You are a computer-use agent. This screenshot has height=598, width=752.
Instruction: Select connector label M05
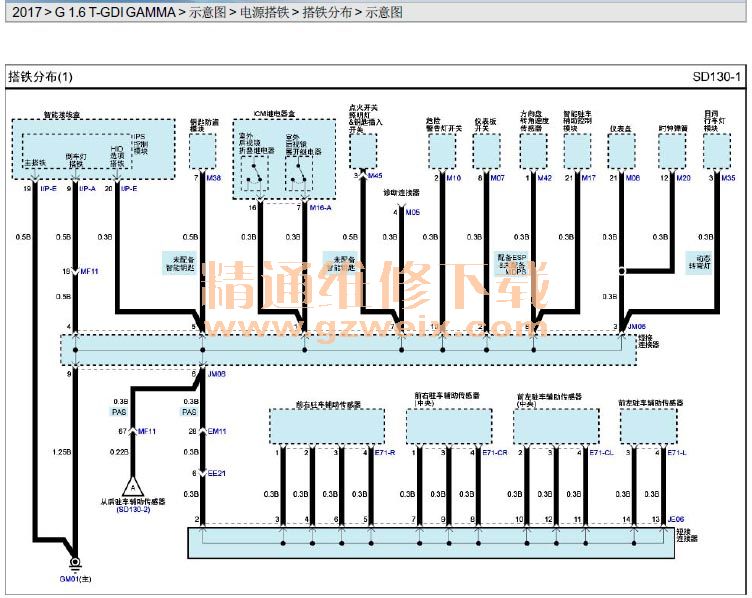click(x=412, y=212)
